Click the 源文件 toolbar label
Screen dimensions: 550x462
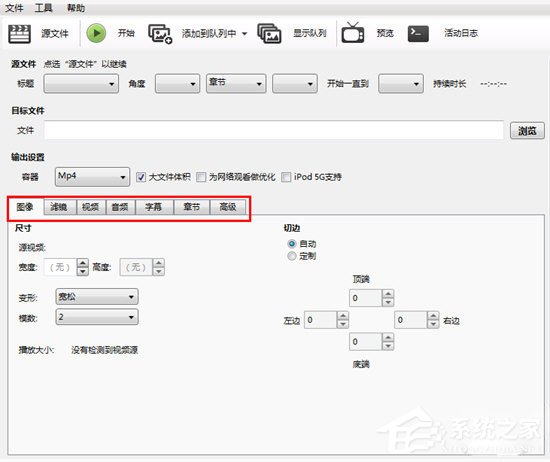[x=55, y=34]
